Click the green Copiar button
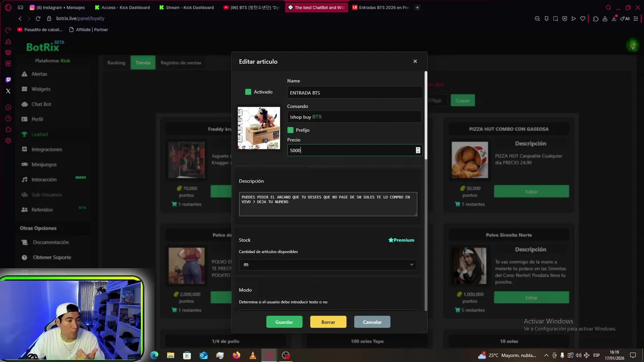 [463, 101]
